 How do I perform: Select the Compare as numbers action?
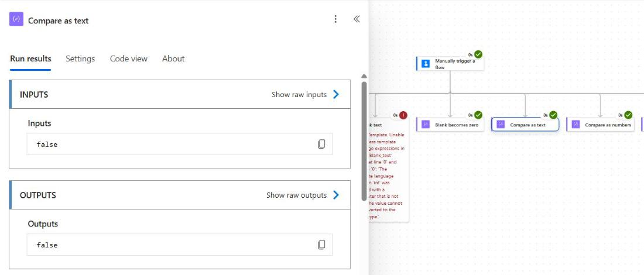coord(600,125)
